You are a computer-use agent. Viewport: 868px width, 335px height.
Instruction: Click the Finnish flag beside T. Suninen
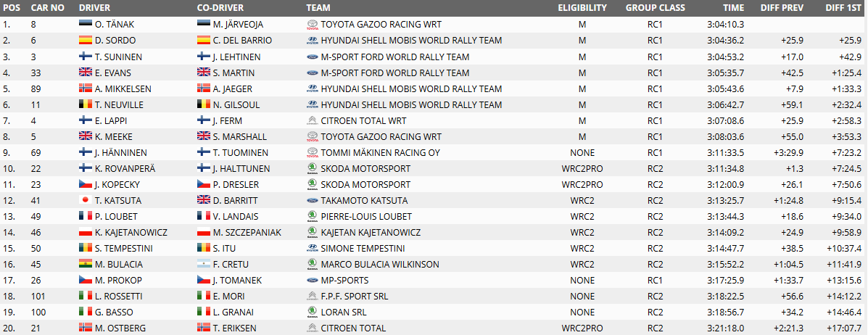84,57
